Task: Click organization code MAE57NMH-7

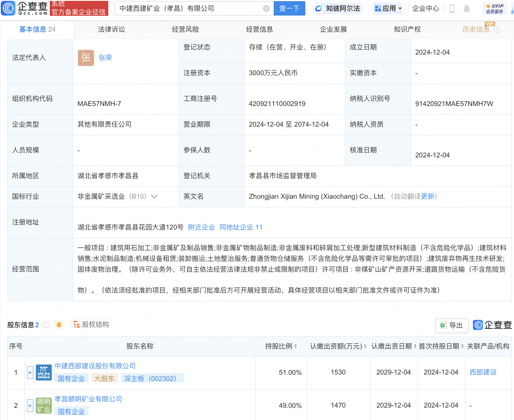Action: 99,104
